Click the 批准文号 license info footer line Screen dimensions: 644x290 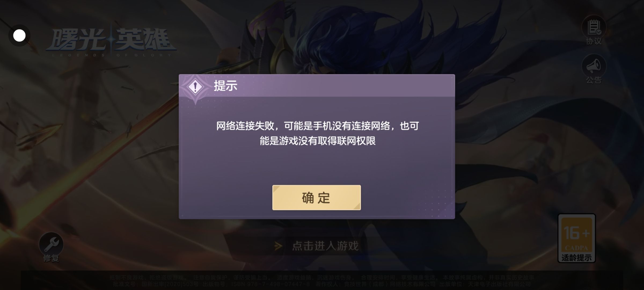tap(322, 284)
